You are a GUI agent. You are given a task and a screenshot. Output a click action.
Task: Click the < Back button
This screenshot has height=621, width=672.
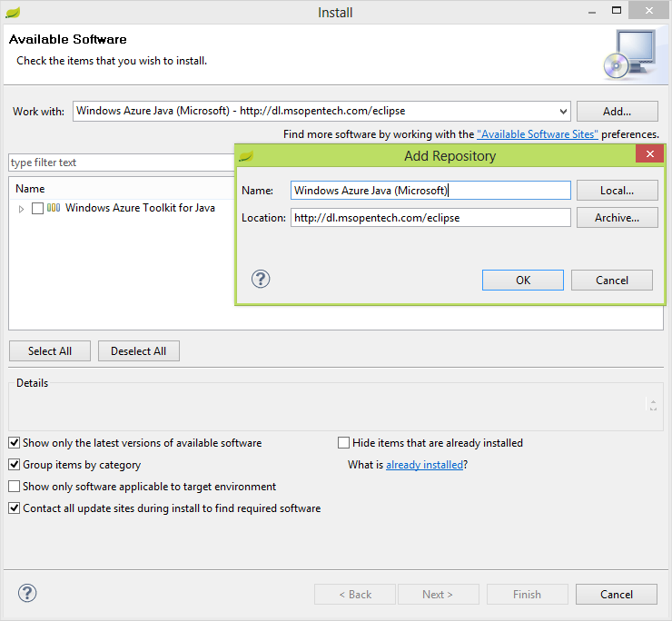pyautogui.click(x=355, y=595)
